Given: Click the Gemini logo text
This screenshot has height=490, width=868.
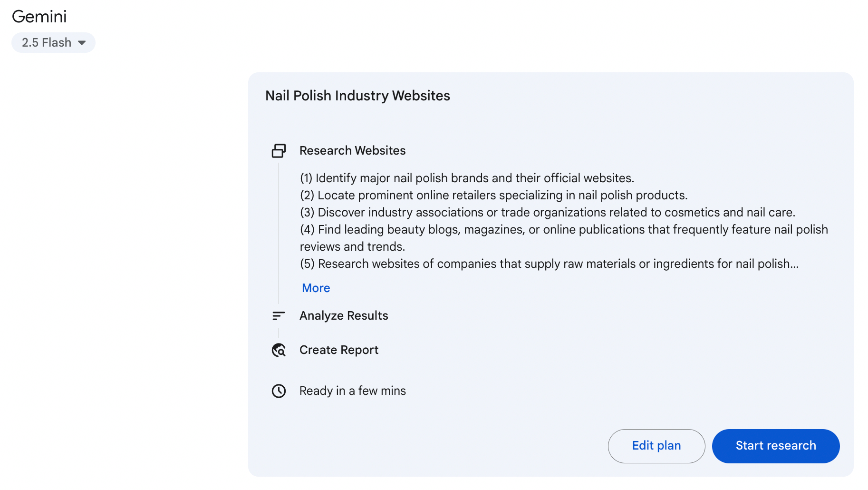Looking at the screenshot, I should (x=39, y=17).
